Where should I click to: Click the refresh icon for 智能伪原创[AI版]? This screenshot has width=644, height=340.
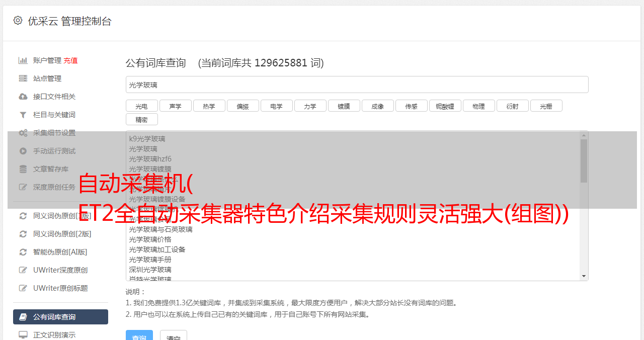pos(23,252)
